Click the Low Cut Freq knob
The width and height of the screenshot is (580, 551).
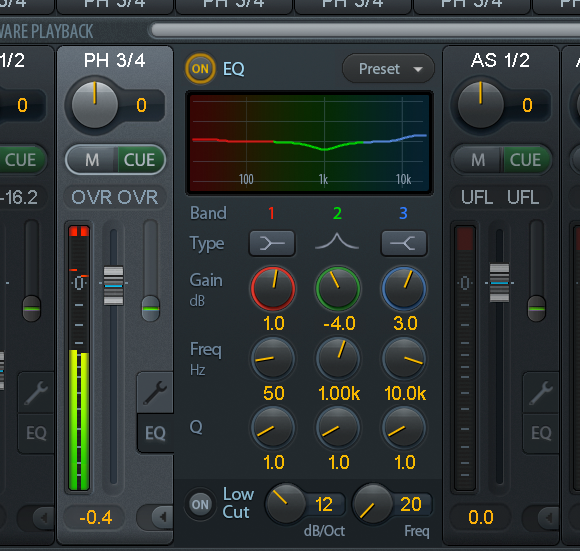(x=372, y=504)
